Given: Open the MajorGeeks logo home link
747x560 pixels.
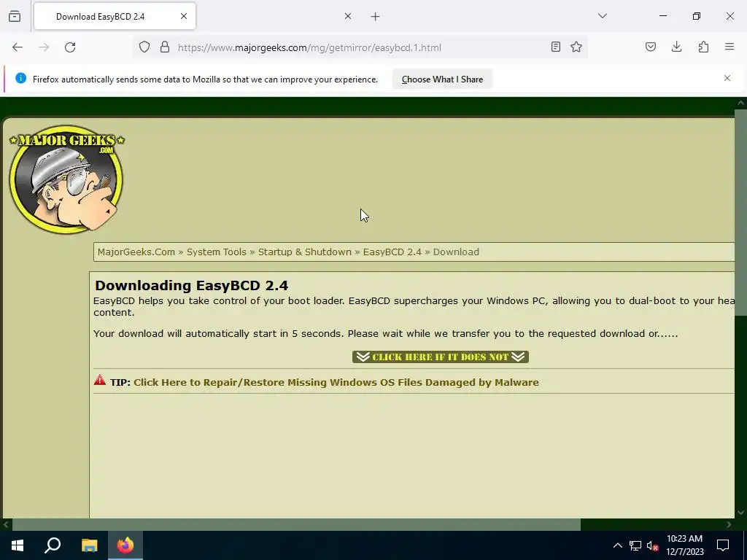Looking at the screenshot, I should click(66, 179).
